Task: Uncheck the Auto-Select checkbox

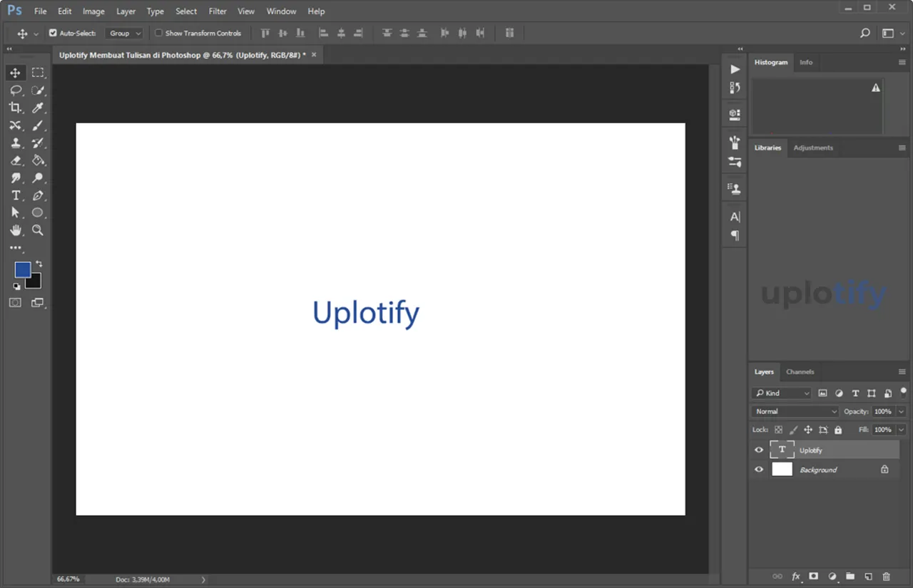Action: point(53,33)
